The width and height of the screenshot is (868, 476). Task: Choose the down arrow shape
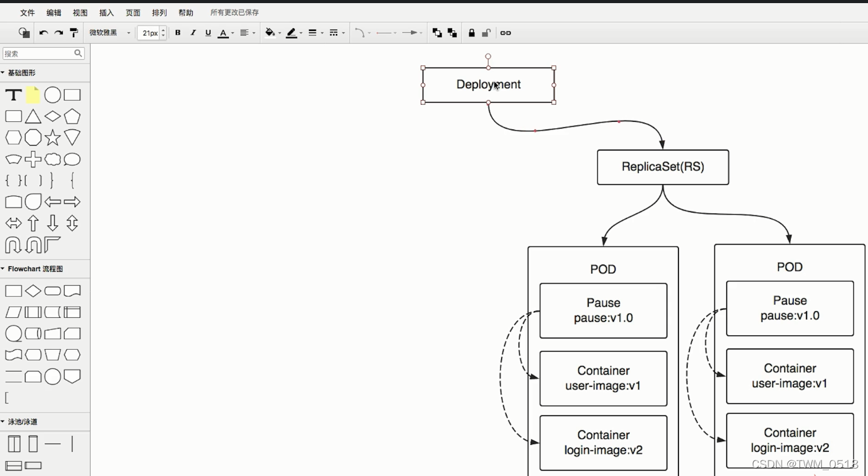(x=53, y=223)
